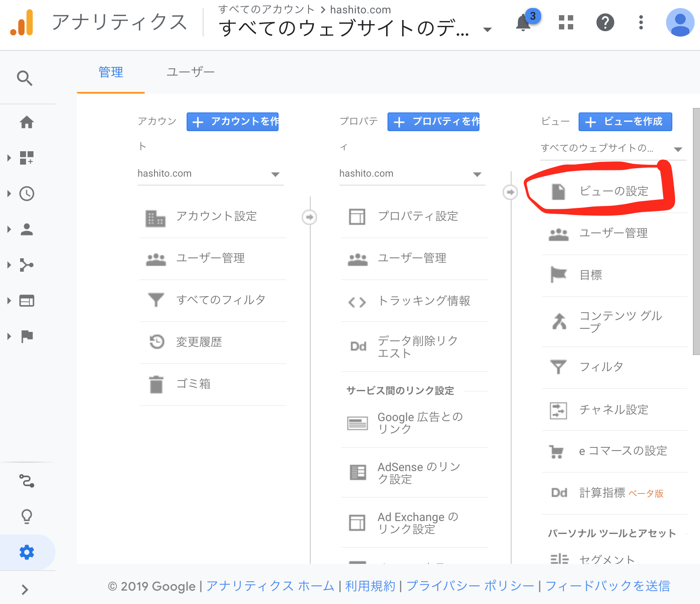Click the プロパティを作成 button

(x=433, y=122)
